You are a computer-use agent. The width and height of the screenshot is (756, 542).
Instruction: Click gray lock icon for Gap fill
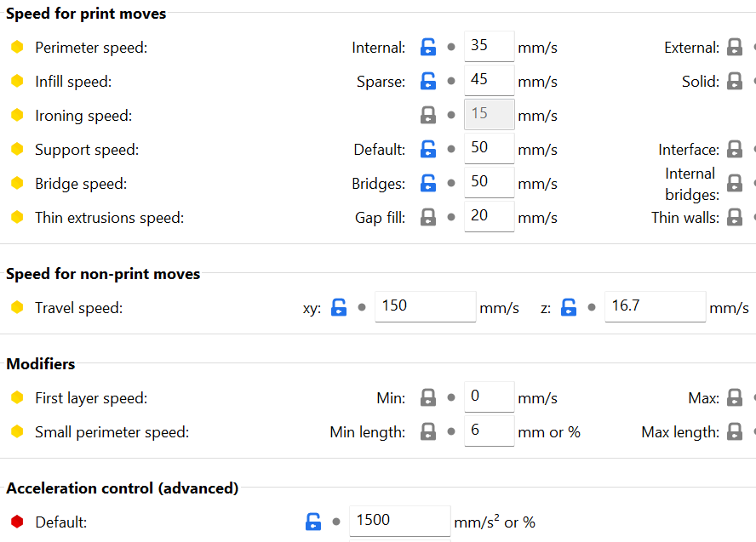(428, 218)
